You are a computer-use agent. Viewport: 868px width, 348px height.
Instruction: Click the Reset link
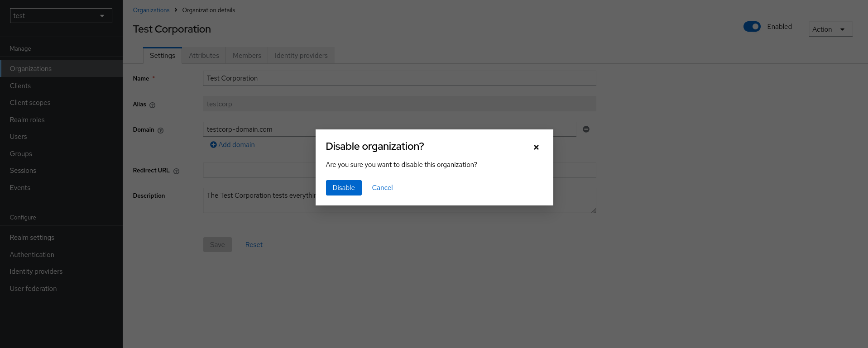pos(254,245)
